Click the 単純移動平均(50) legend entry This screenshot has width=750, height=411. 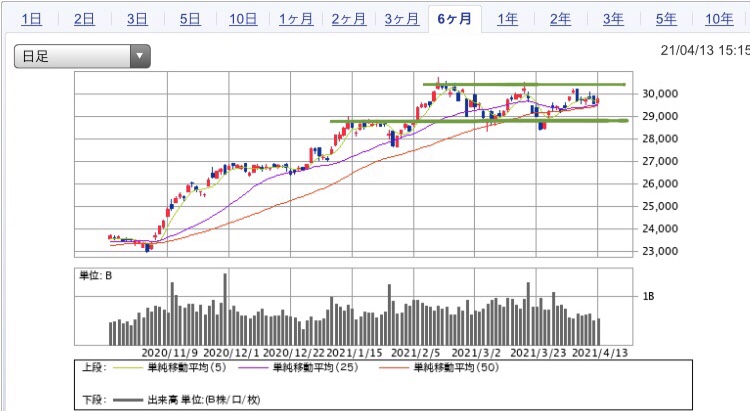[456, 367]
